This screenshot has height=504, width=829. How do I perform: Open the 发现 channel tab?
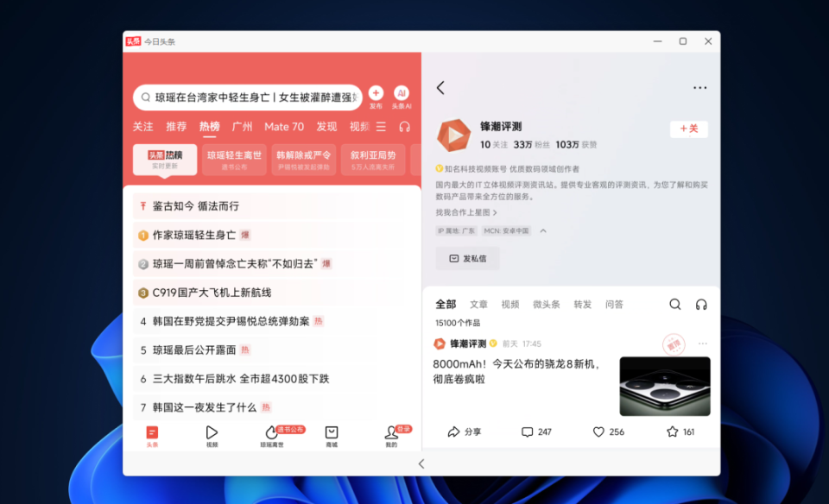click(x=326, y=127)
